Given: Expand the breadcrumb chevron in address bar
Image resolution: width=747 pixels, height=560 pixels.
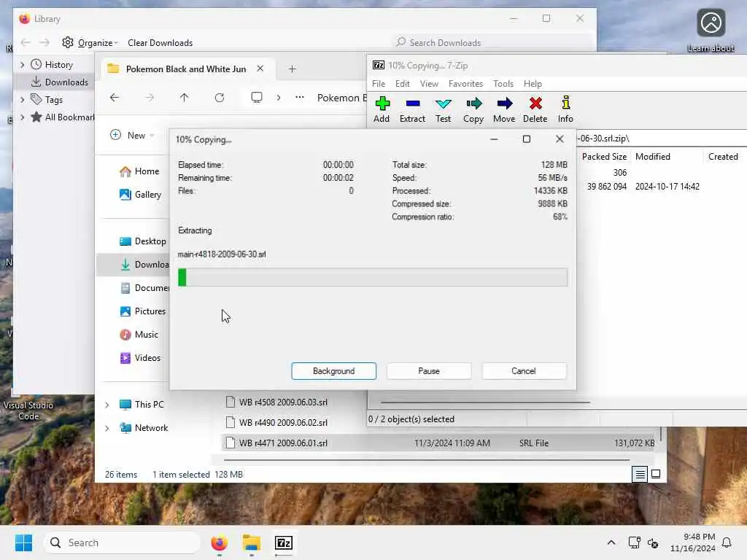Looking at the screenshot, I should pos(279,98).
